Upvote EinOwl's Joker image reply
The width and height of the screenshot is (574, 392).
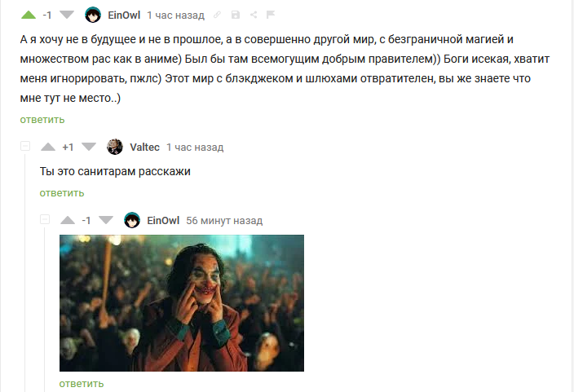point(68,220)
